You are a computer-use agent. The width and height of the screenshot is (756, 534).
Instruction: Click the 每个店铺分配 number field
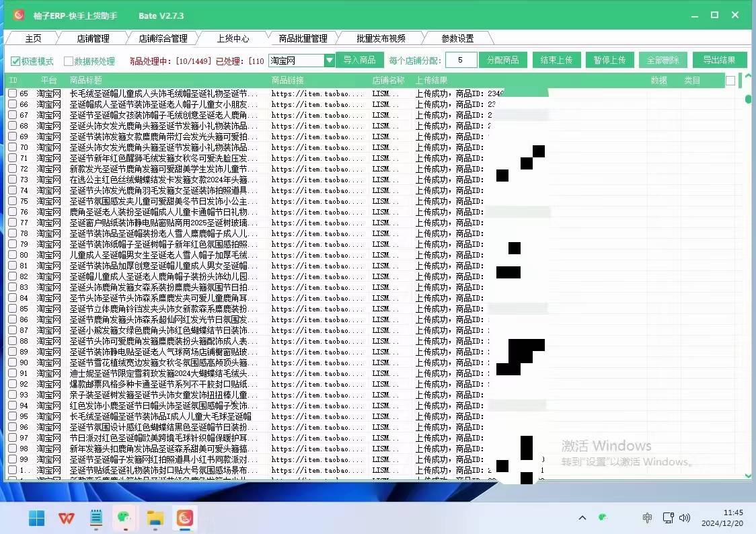461,60
